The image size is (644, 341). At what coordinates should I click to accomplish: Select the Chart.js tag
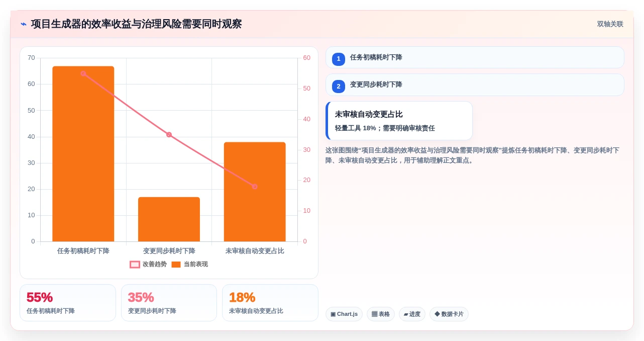tap(344, 314)
